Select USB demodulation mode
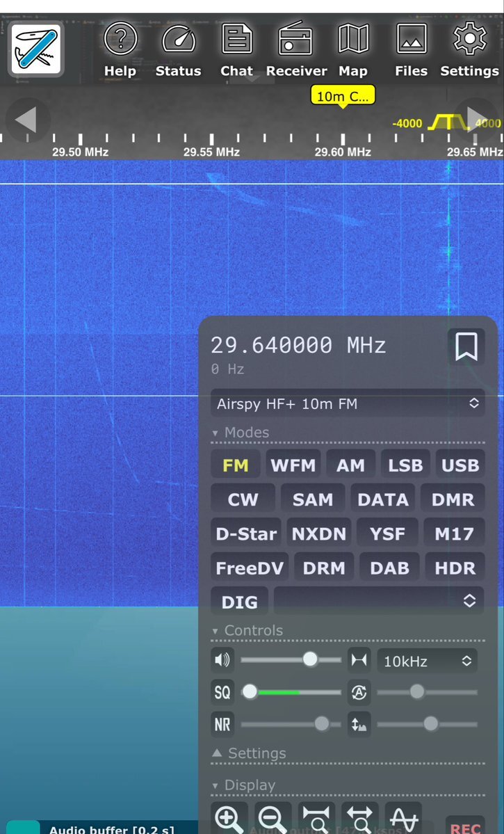Image resolution: width=504 pixels, height=834 pixels. (x=460, y=465)
